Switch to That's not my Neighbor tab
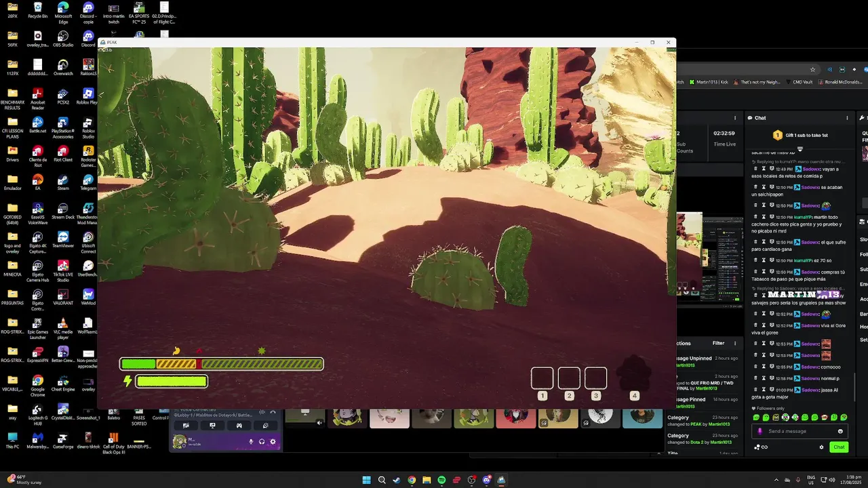Screen dimensions: 868x488 (x=758, y=82)
